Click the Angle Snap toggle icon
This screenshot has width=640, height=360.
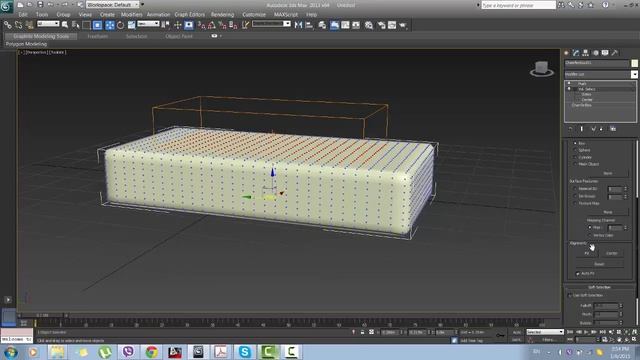(x=211, y=25)
